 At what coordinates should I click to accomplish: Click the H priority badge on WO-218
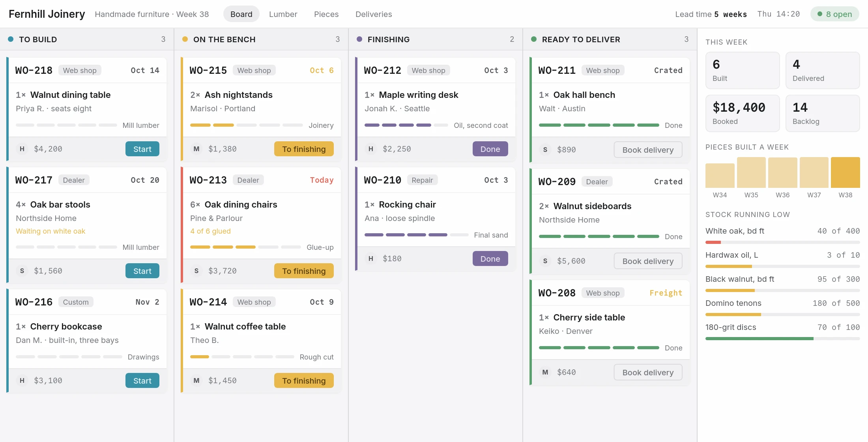pos(22,149)
